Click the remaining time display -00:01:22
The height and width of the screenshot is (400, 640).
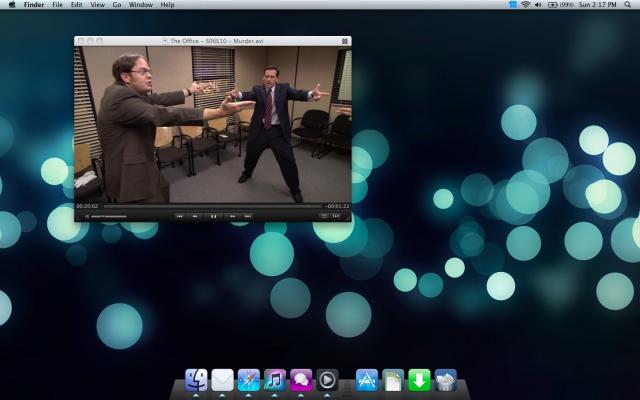pyautogui.click(x=338, y=207)
